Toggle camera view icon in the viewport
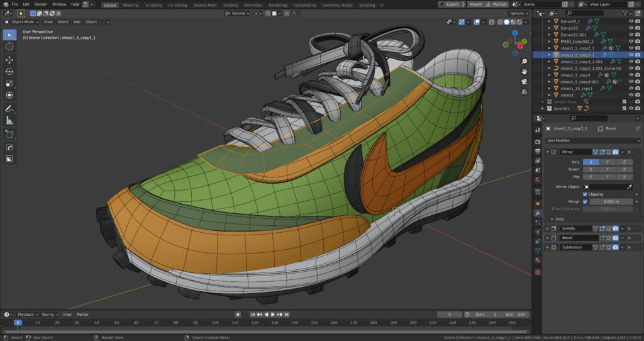 [524, 82]
